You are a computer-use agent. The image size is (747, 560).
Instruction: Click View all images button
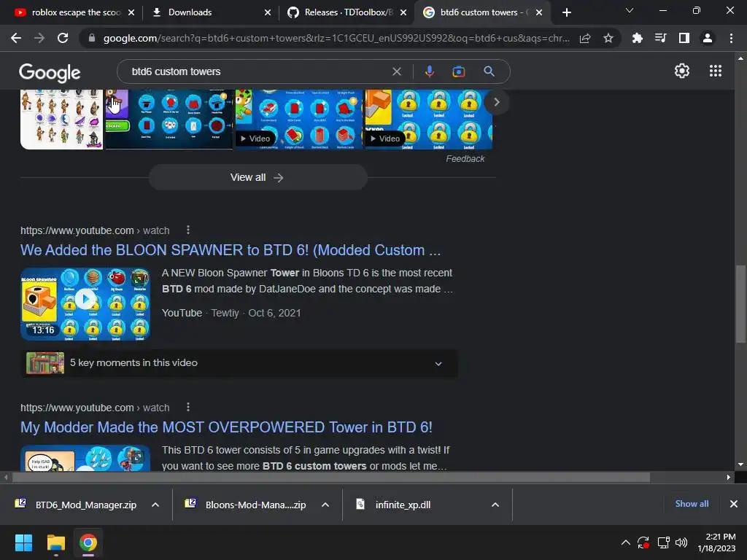pos(258,177)
